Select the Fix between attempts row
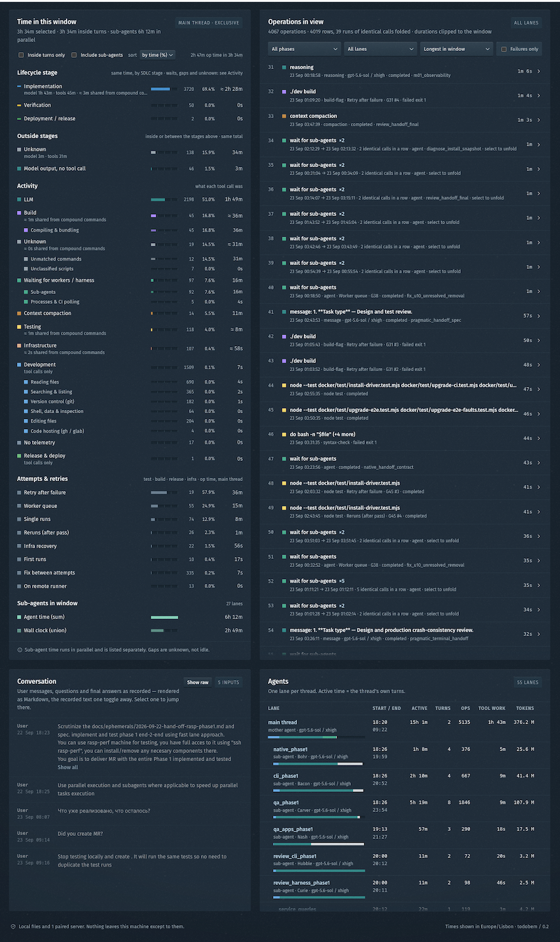Image resolution: width=560 pixels, height=942 pixels. point(130,573)
